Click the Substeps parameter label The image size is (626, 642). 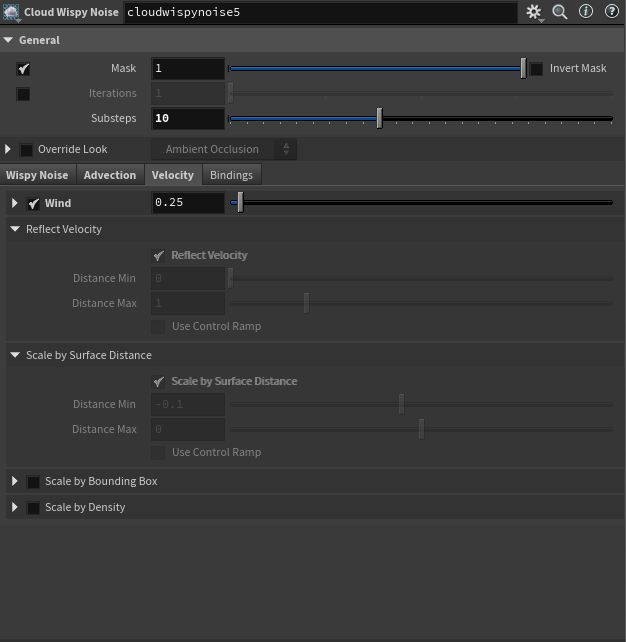[x=114, y=118]
